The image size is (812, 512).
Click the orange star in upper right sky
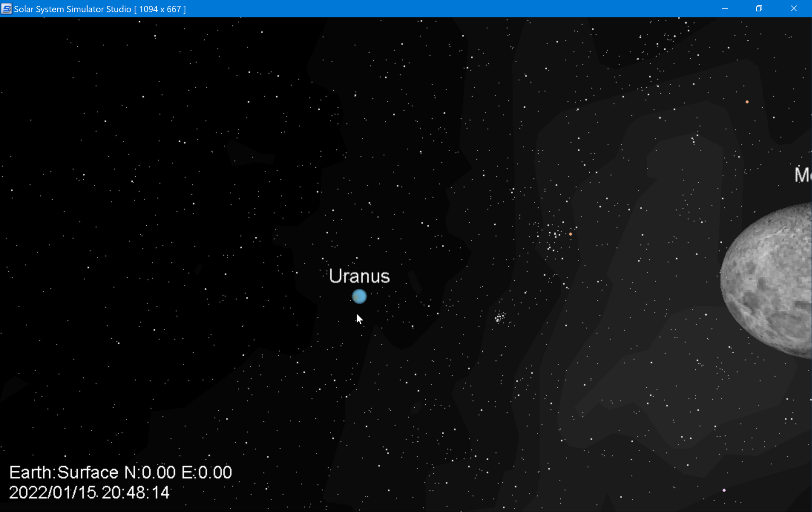click(x=747, y=102)
